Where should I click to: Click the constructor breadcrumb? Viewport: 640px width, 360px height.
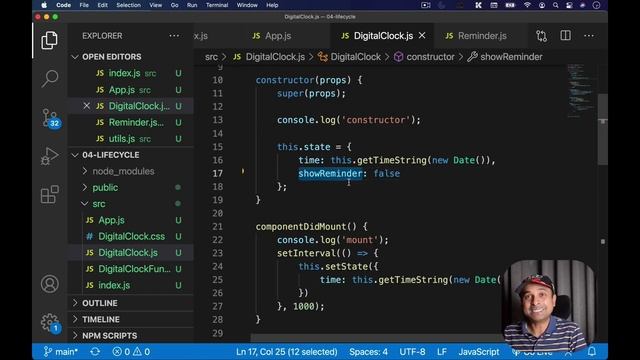coord(424,57)
